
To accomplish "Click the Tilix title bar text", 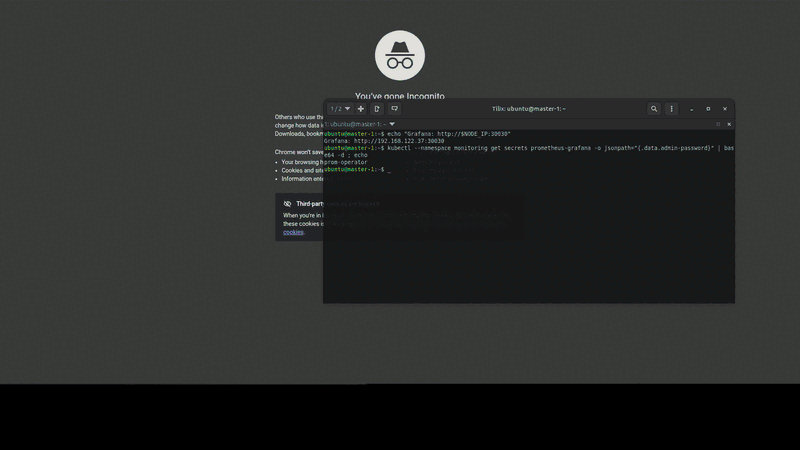I will 529,109.
